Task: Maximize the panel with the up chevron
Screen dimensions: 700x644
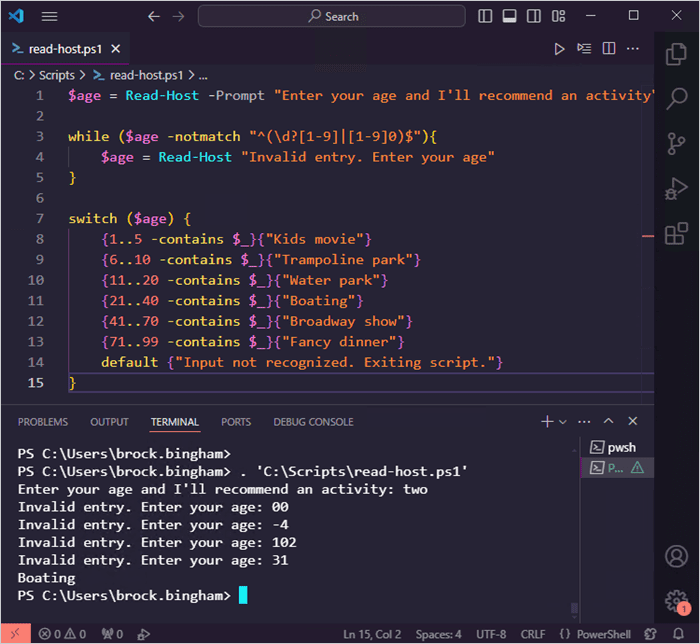Action: (608, 421)
